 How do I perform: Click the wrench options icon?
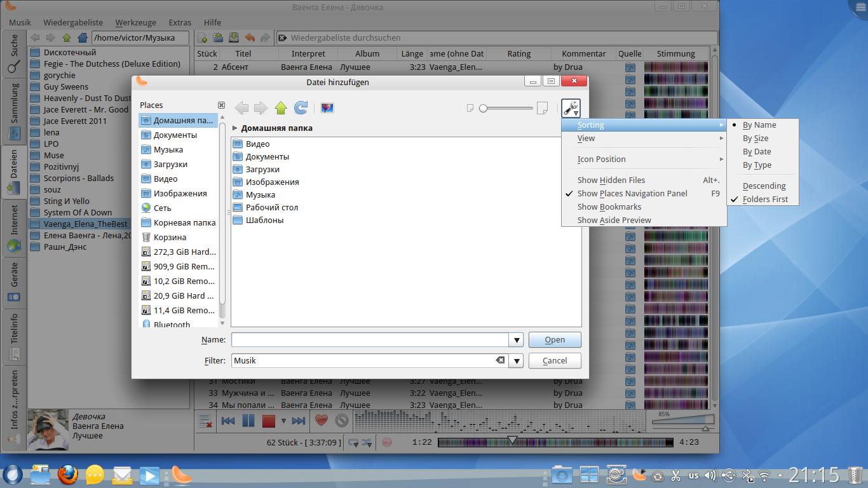pos(571,108)
